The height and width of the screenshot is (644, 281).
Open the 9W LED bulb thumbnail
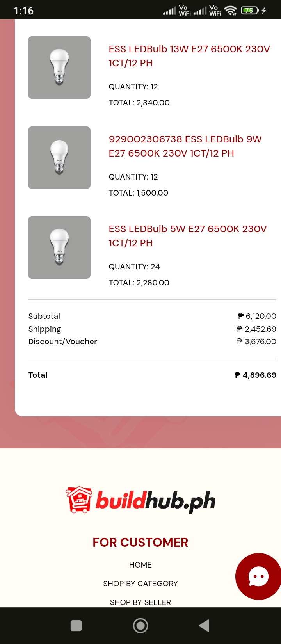coord(59,158)
